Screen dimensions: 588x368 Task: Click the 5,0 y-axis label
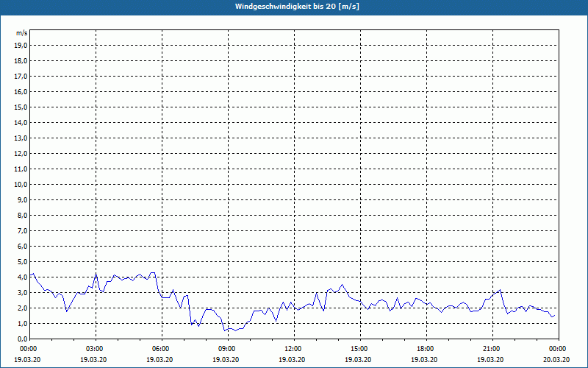[x=22, y=262]
